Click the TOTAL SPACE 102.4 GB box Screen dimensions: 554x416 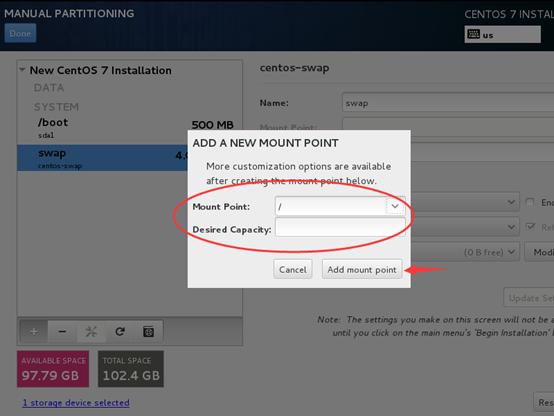tap(131, 369)
